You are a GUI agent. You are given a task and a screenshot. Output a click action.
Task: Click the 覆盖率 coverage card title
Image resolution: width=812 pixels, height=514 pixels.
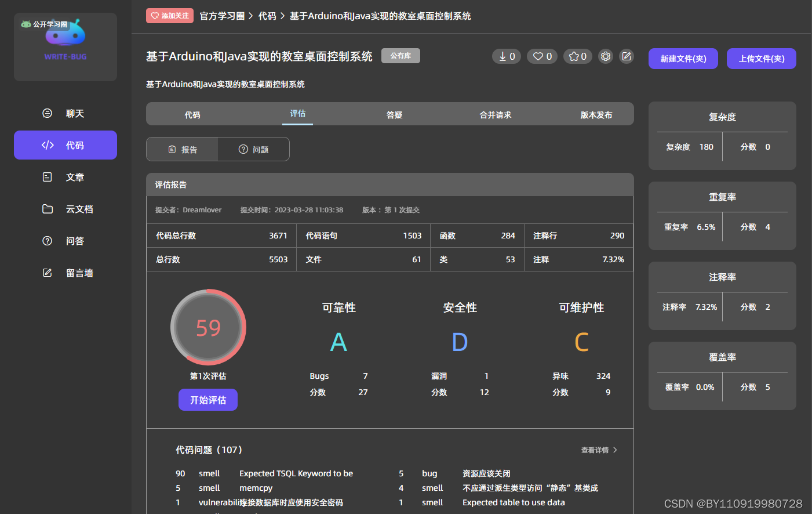click(x=722, y=357)
